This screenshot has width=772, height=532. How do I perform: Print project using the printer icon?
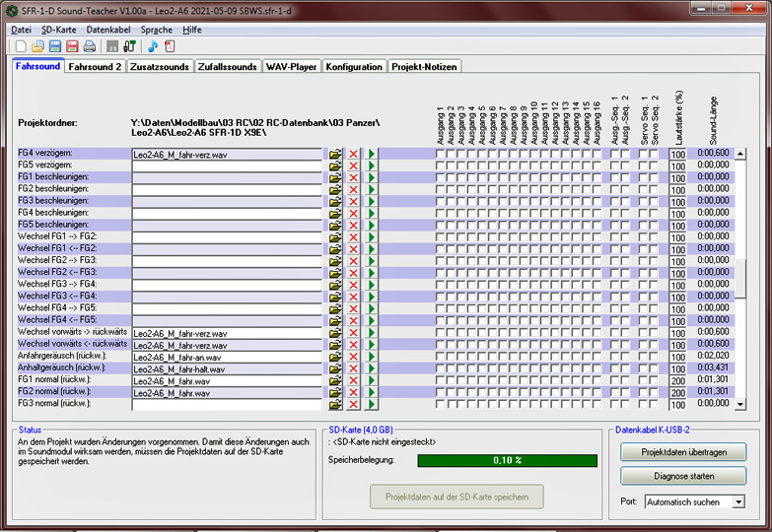click(x=90, y=46)
